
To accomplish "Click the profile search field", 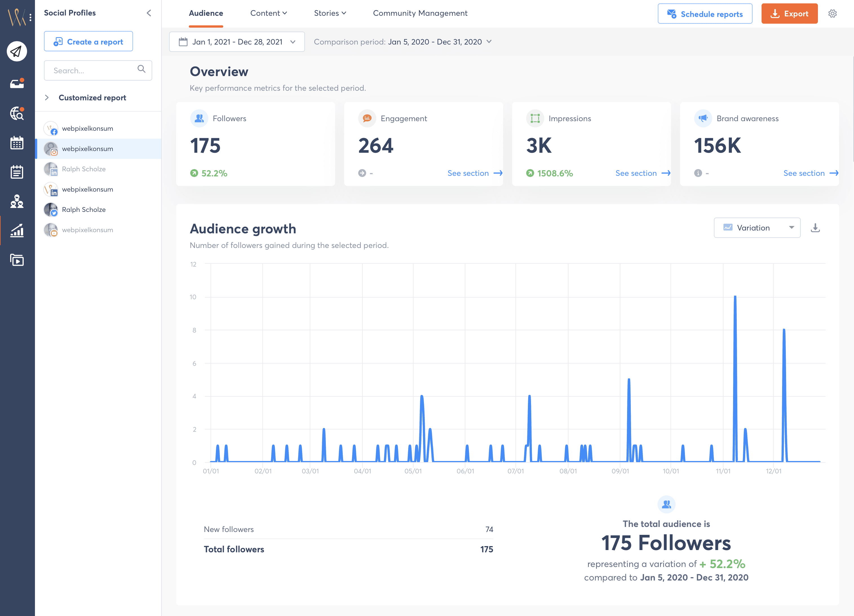I will coord(94,70).
